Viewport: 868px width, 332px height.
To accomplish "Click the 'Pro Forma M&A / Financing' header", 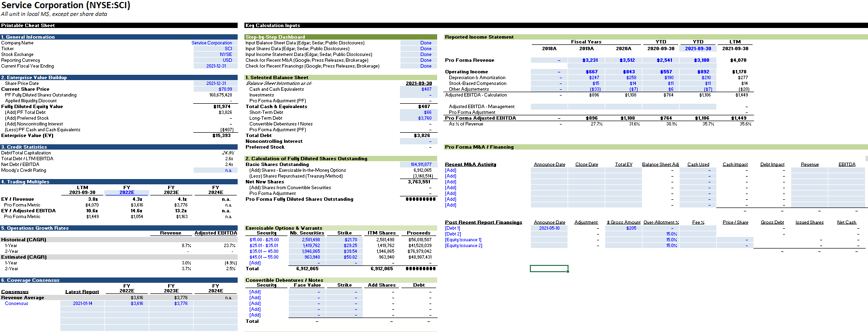I will [655, 147].
